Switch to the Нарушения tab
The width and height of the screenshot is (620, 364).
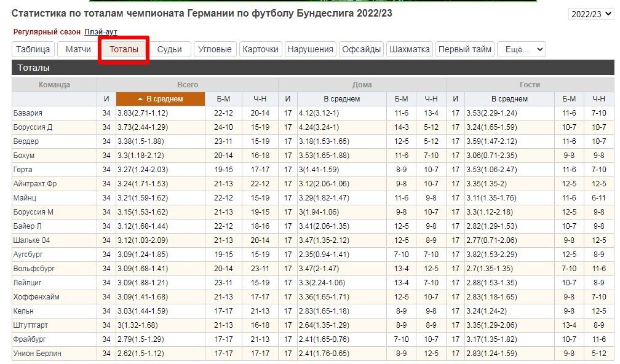click(311, 50)
